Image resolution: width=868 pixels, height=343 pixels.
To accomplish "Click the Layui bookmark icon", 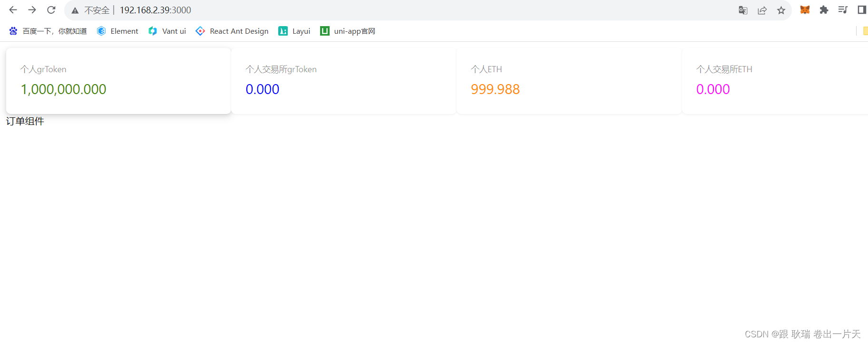I will (283, 31).
